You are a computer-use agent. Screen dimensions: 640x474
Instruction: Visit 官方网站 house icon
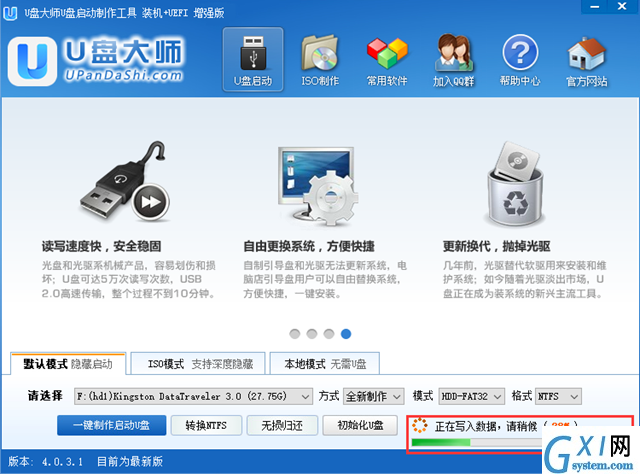click(x=587, y=61)
